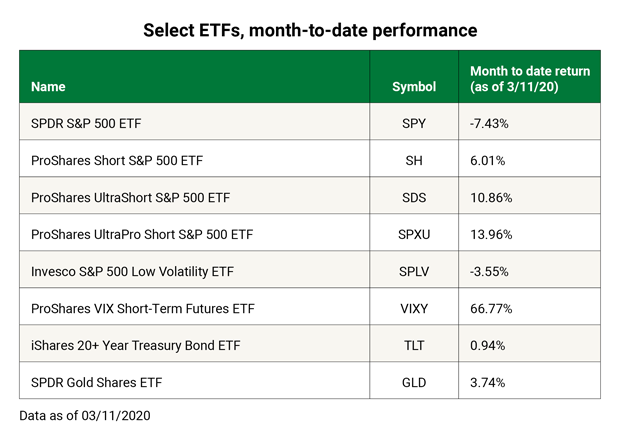
Task: Click the GLD symbol cell
Action: point(415,383)
